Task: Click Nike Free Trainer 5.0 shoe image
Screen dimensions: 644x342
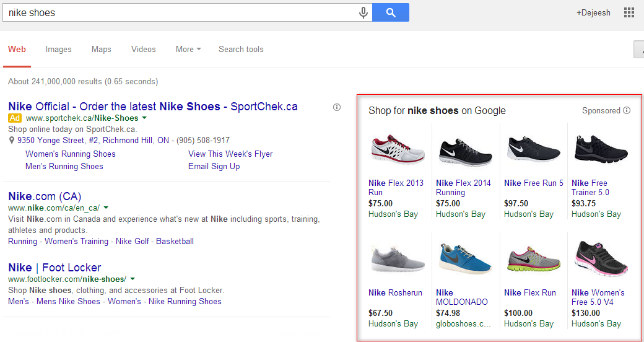Action: point(601,149)
